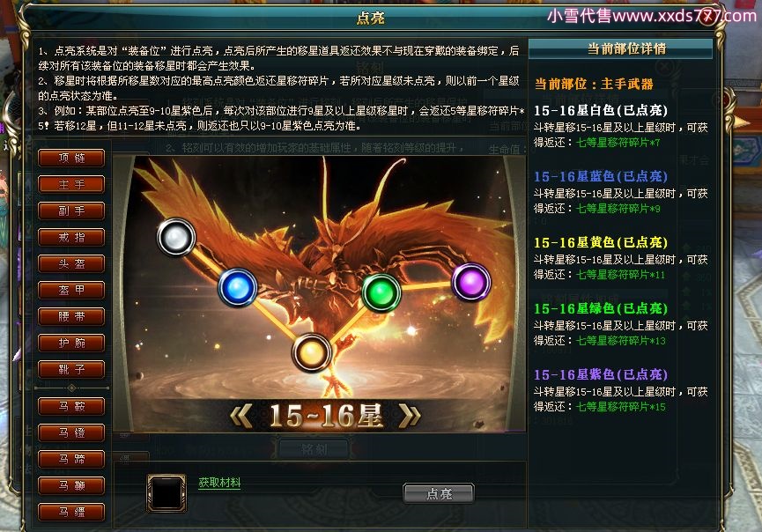
Task: Select the green orb node
Action: coord(381,293)
